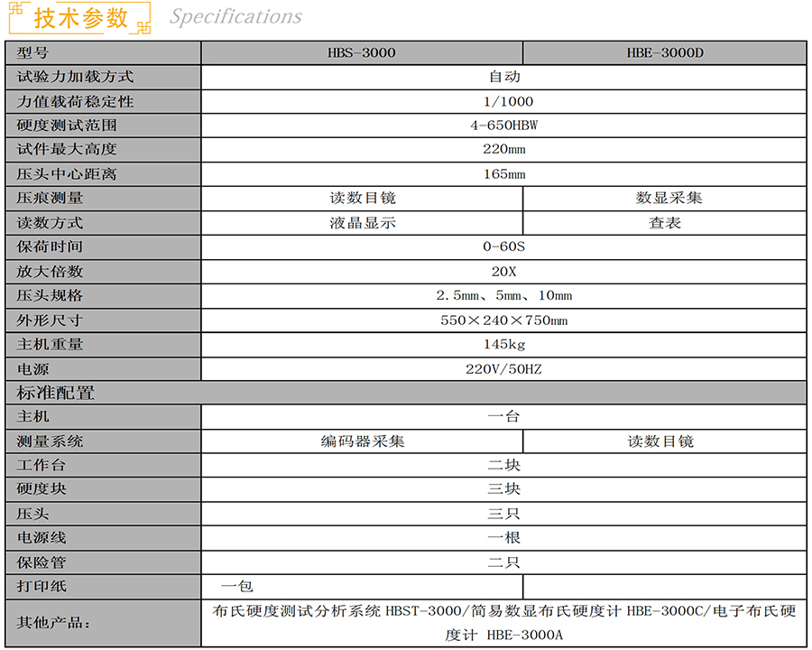This screenshot has height=650, width=812.
Task: Select the 220mm maximum height value
Action: [503, 150]
